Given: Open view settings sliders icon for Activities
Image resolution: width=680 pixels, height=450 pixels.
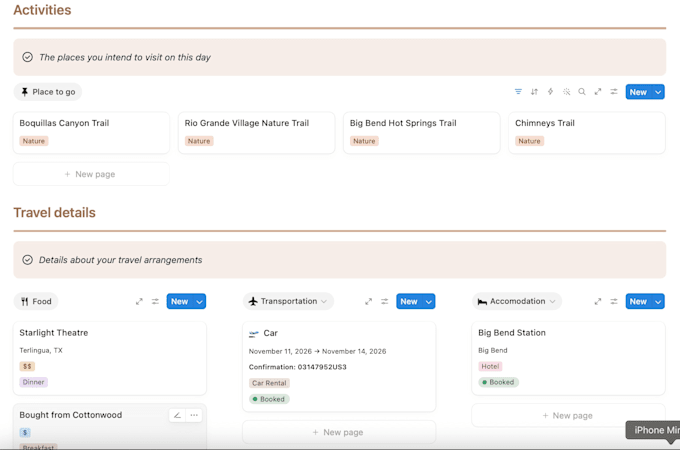Looking at the screenshot, I should pyautogui.click(x=614, y=91).
